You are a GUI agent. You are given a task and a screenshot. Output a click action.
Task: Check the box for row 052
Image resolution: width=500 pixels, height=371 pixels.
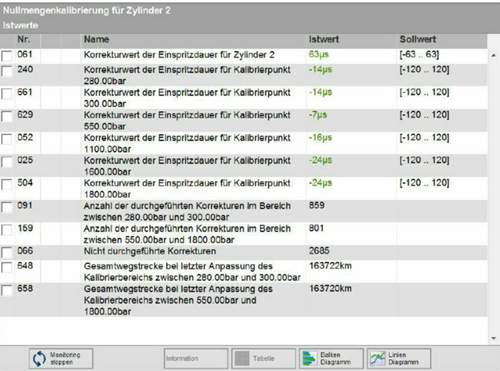coord(7,139)
